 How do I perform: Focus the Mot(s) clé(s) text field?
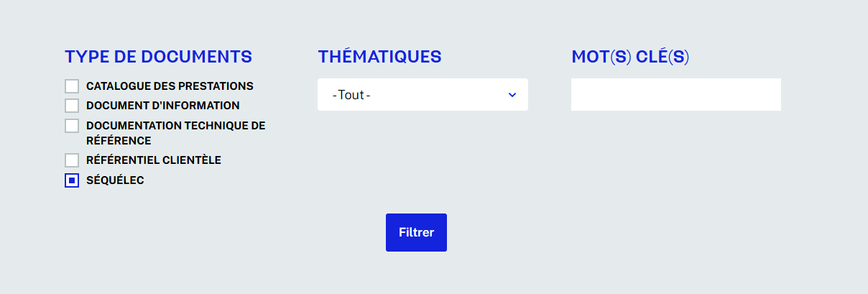pos(676,95)
